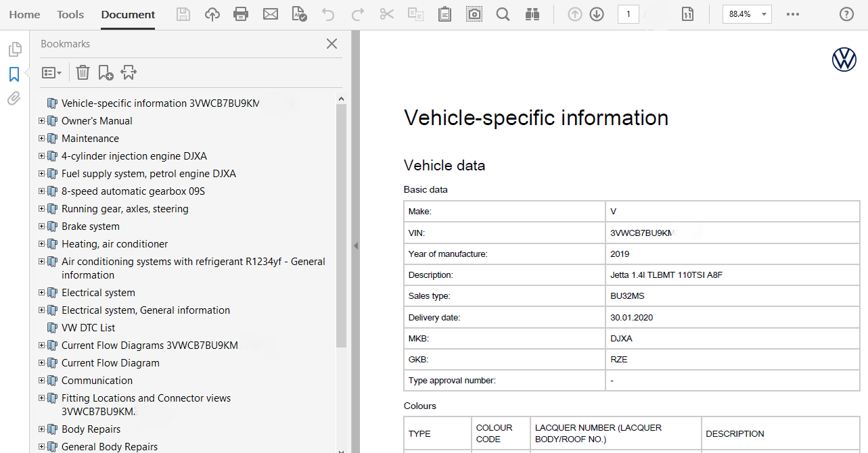Take a snapshot with camera icon
868x453 pixels.
pyautogui.click(x=474, y=14)
